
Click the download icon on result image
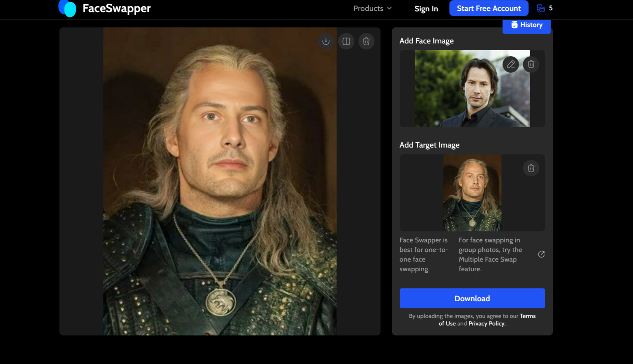coord(326,41)
